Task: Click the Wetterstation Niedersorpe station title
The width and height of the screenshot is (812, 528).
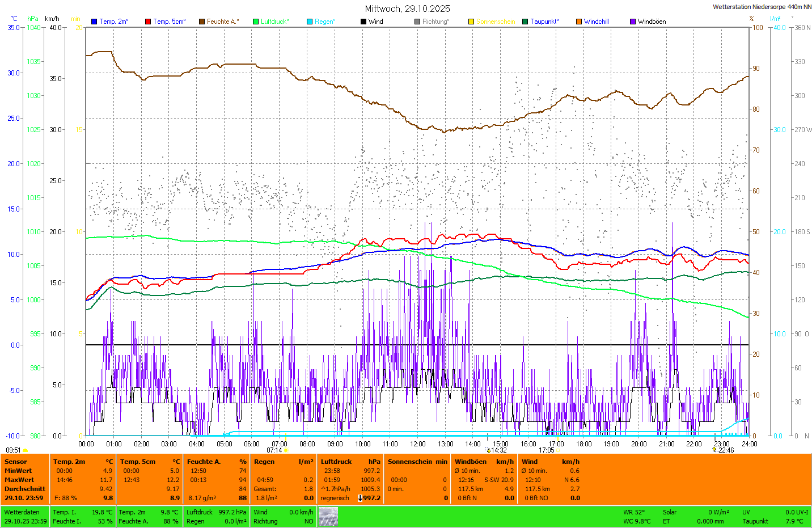Action: coord(762,7)
